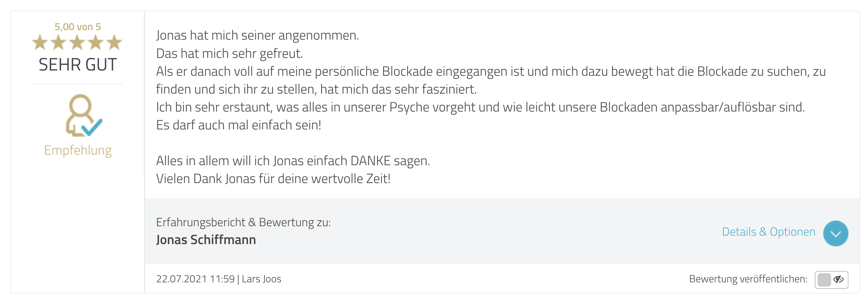Click the review date 22.07.2021 11:59

195,279
